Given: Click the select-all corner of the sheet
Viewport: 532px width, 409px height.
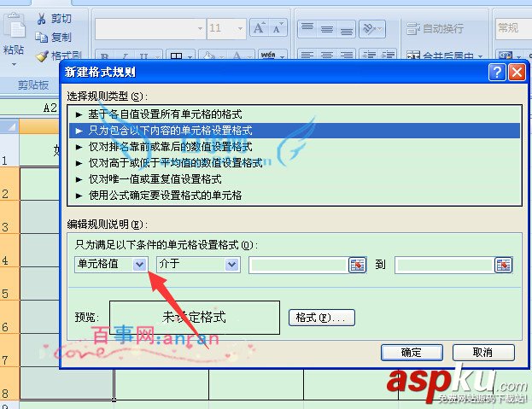Looking at the screenshot, I should (9, 126).
